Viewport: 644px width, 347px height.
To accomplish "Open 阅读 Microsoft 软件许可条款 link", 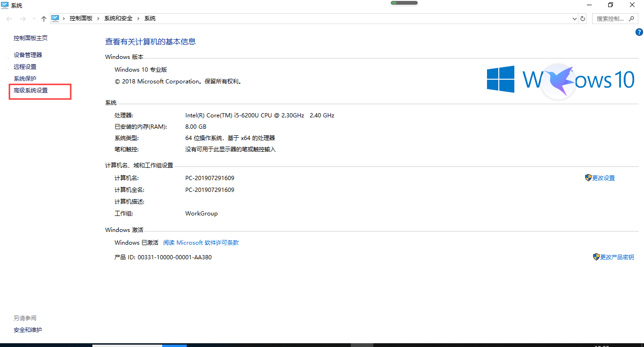I will coord(201,243).
